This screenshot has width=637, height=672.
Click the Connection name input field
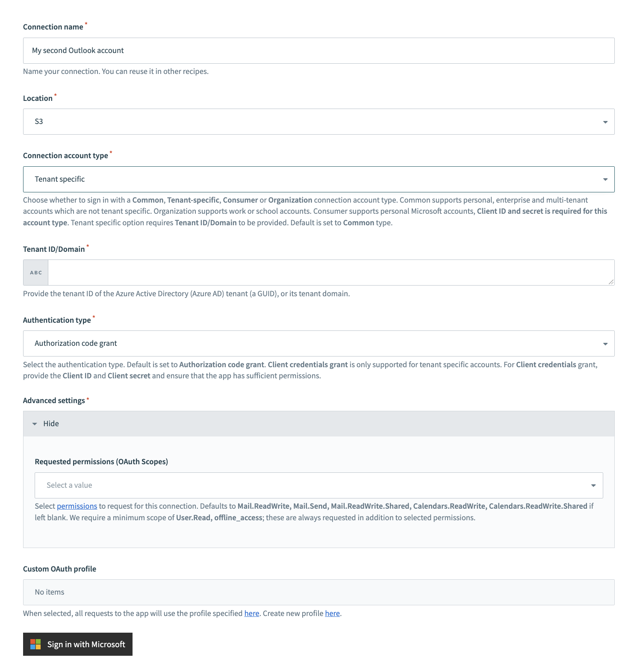pyautogui.click(x=318, y=50)
